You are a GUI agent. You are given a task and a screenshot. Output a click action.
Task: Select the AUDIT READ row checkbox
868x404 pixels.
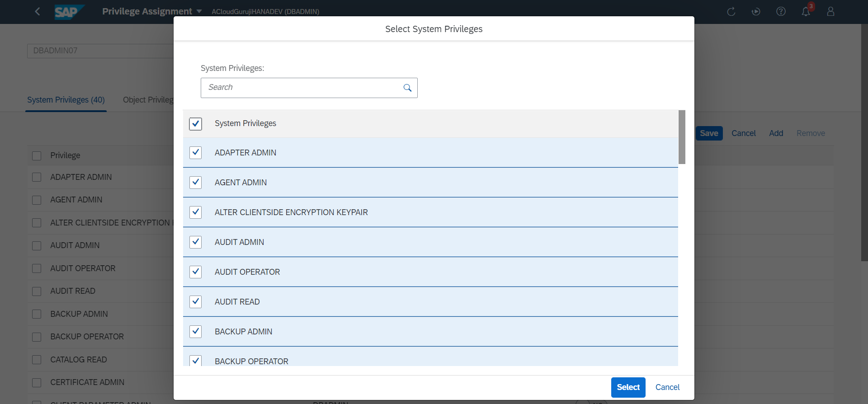click(x=195, y=302)
